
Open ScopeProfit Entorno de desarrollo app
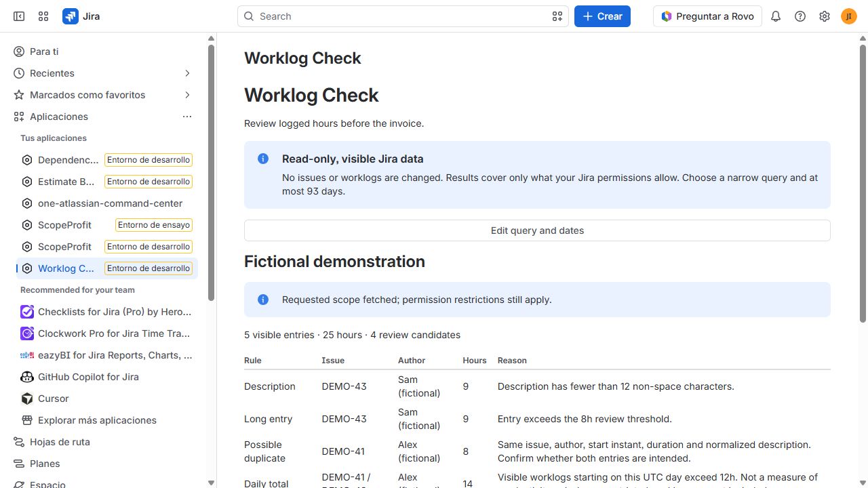[107, 247]
